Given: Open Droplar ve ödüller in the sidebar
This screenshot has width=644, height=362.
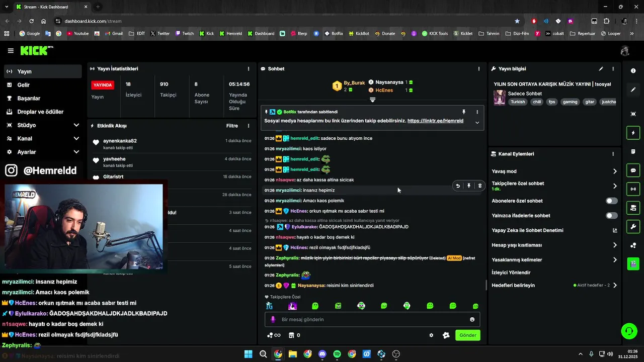Looking at the screenshot, I should pos(42,112).
